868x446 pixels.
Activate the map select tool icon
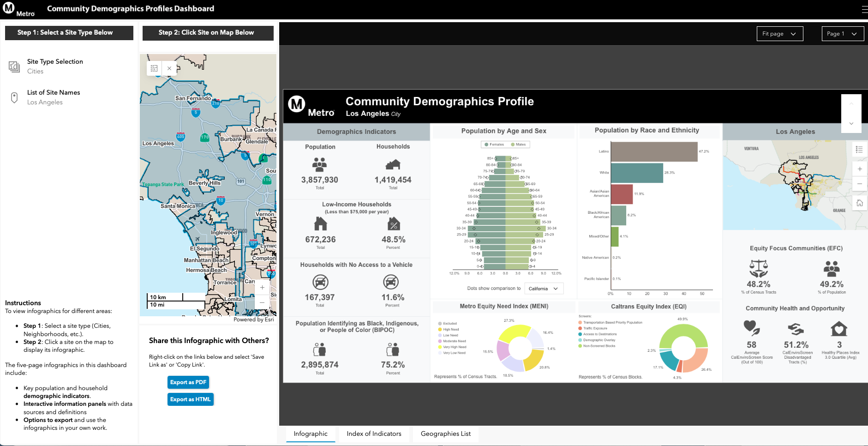154,68
